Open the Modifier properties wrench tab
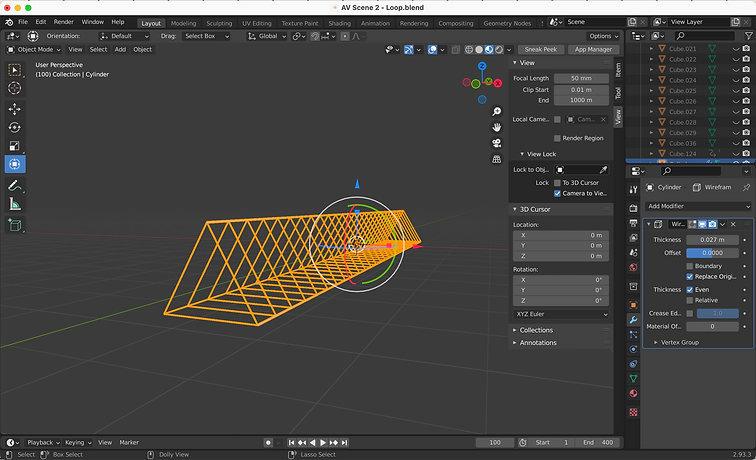This screenshot has height=460, width=756. tap(633, 320)
